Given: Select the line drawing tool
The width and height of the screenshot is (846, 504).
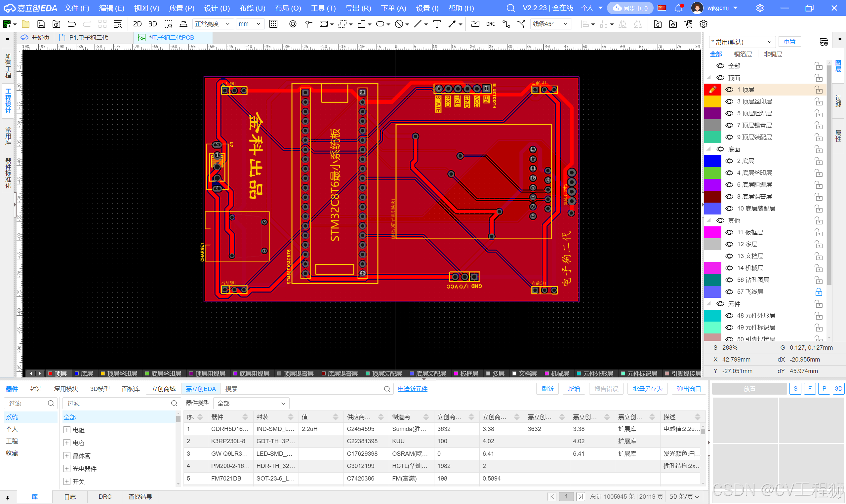Looking at the screenshot, I should 418,24.
